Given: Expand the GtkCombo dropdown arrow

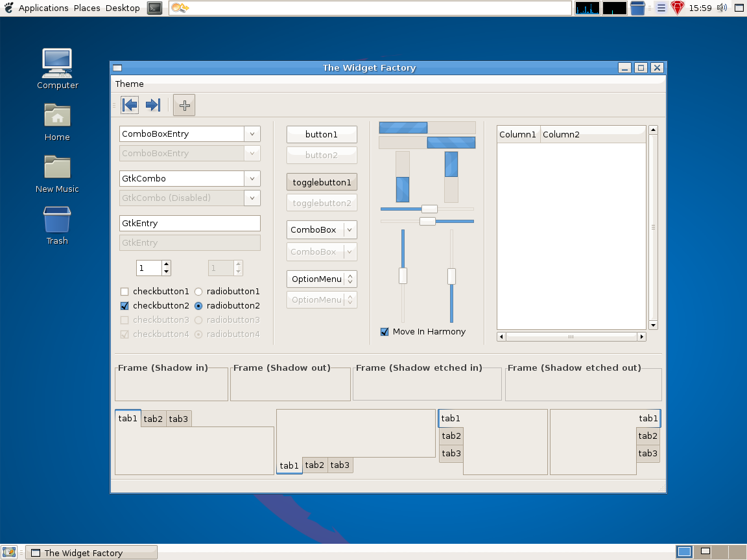Looking at the screenshot, I should (x=252, y=179).
